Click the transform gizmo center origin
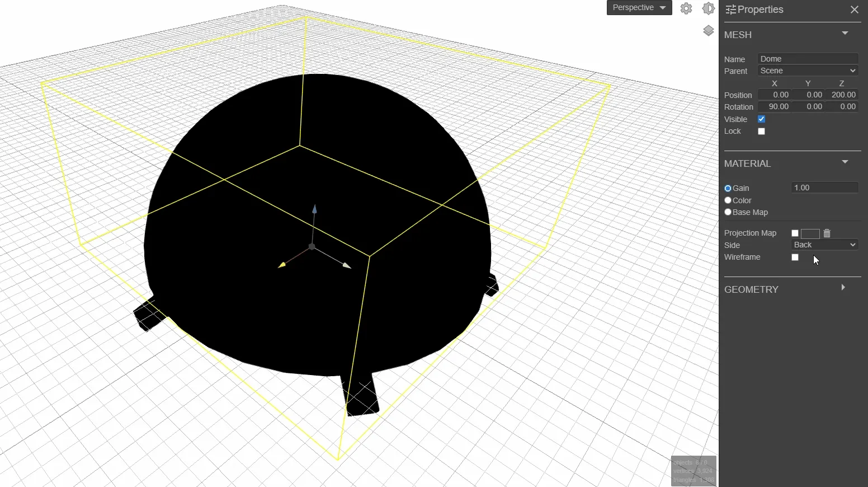 click(x=312, y=247)
